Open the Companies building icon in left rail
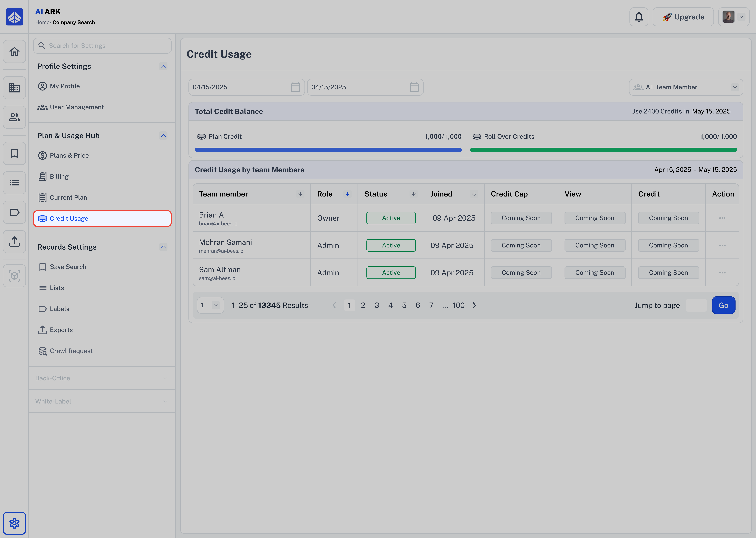This screenshot has height=538, width=756. click(14, 88)
